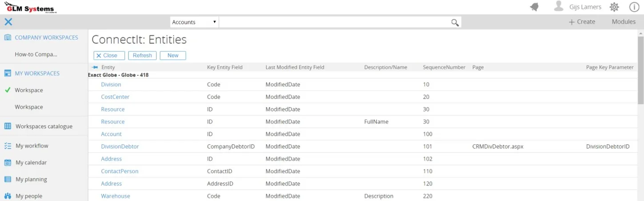
Task: Click the notification bell icon
Action: pos(534,7)
